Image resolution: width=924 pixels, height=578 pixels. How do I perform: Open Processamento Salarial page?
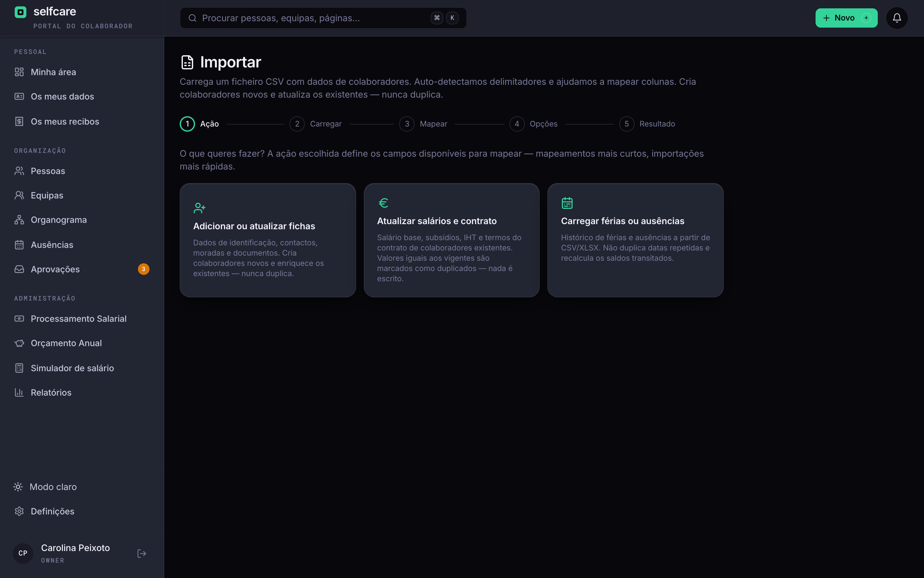(82, 319)
